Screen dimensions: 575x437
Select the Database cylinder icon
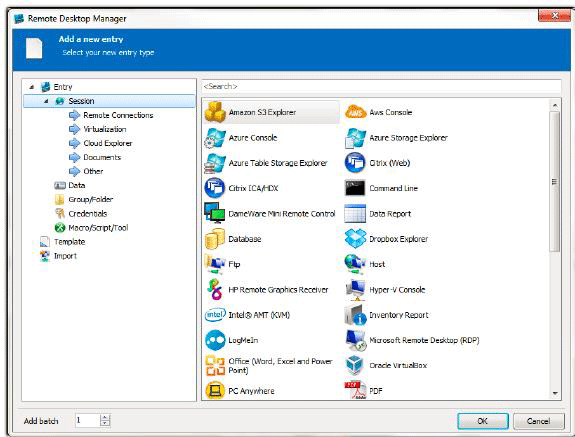215,239
